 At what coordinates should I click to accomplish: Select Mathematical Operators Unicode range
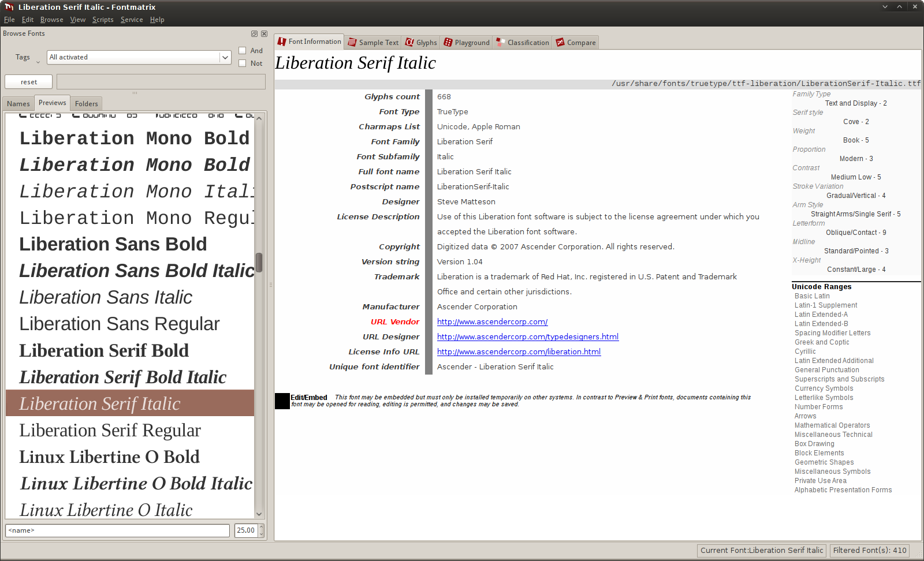click(x=832, y=425)
